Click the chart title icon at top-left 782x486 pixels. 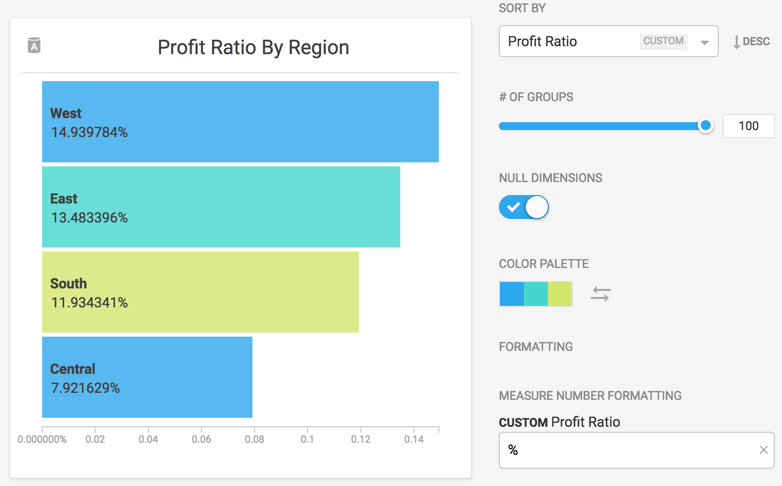tap(34, 45)
